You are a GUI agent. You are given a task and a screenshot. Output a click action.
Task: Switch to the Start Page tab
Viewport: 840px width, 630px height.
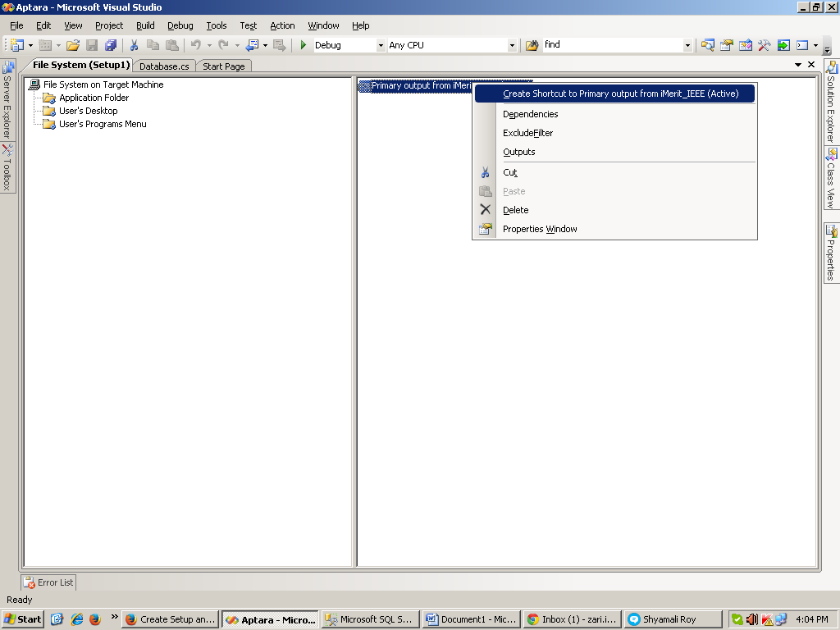pos(223,66)
